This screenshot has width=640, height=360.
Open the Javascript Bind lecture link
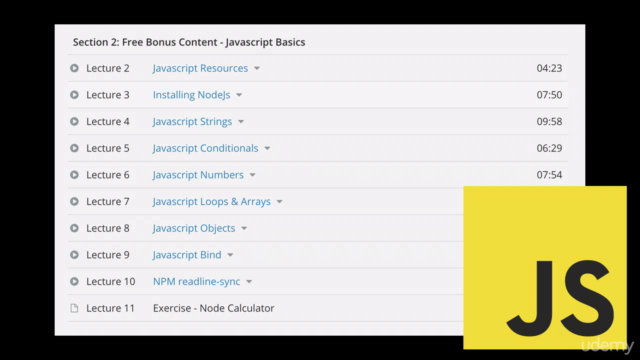click(187, 255)
